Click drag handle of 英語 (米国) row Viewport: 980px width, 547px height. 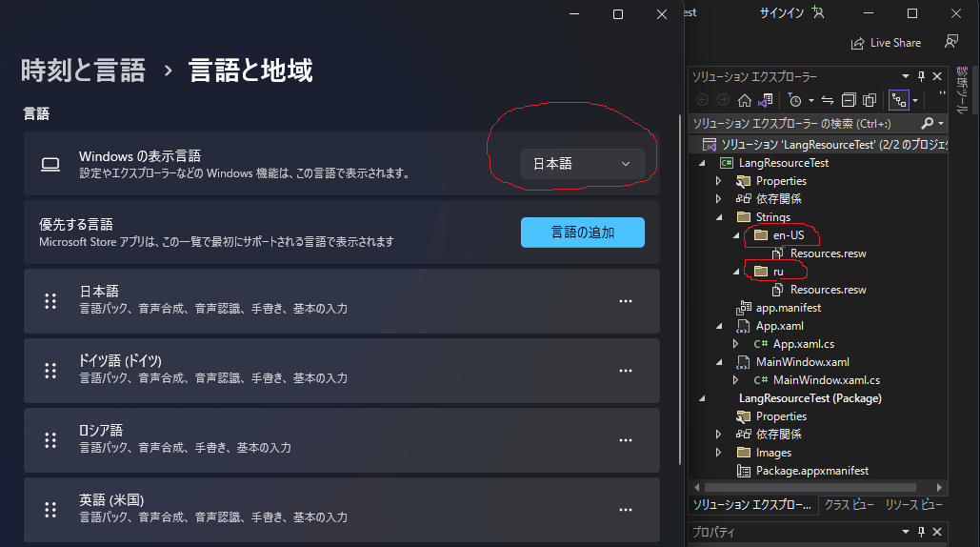click(50, 510)
